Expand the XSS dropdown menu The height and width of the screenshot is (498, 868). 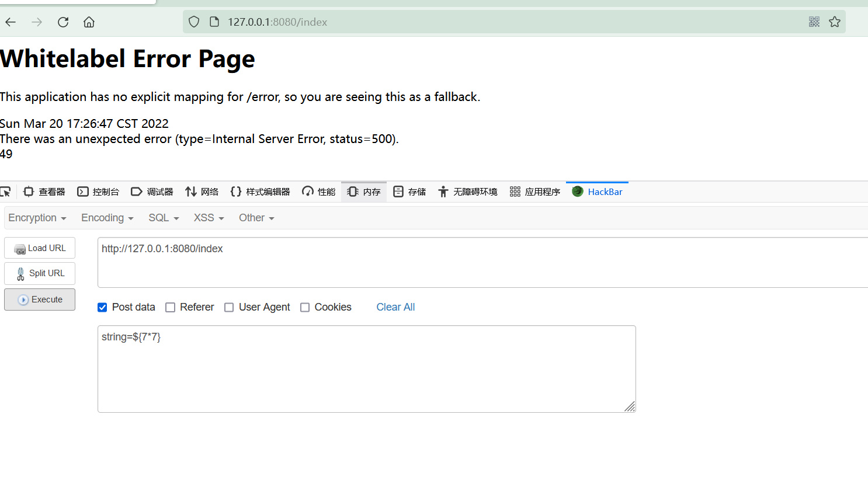[209, 218]
